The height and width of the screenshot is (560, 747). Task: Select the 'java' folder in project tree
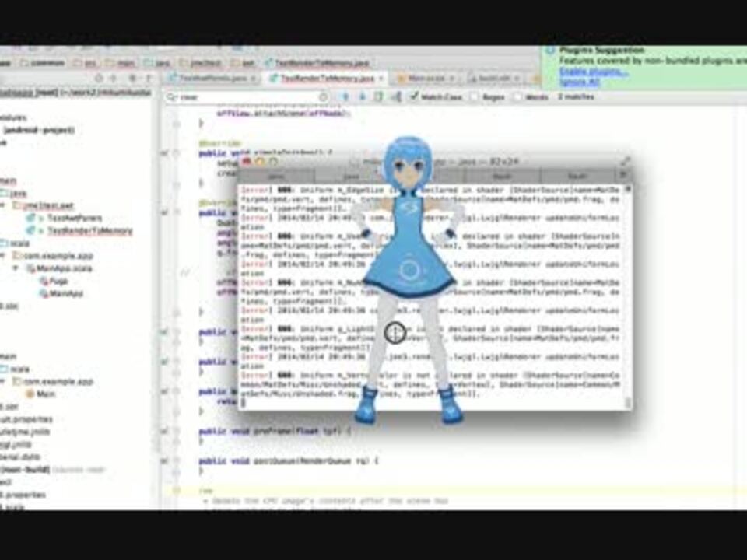click(x=14, y=194)
